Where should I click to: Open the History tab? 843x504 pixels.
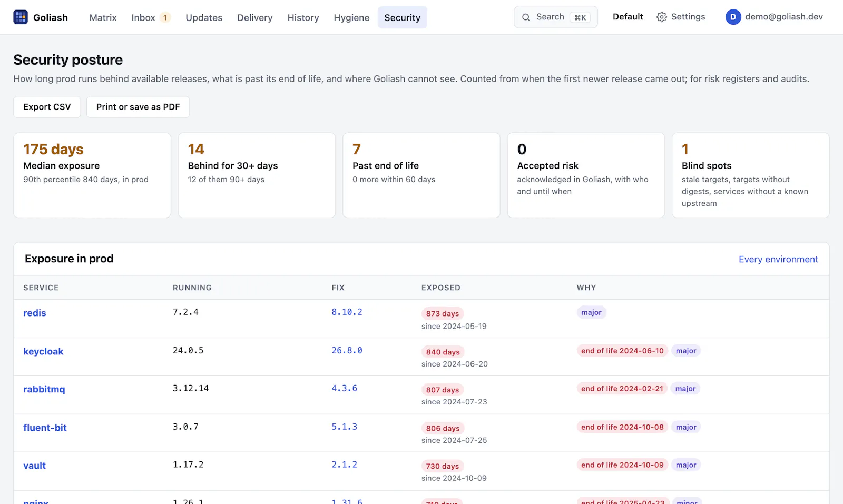pyautogui.click(x=303, y=17)
